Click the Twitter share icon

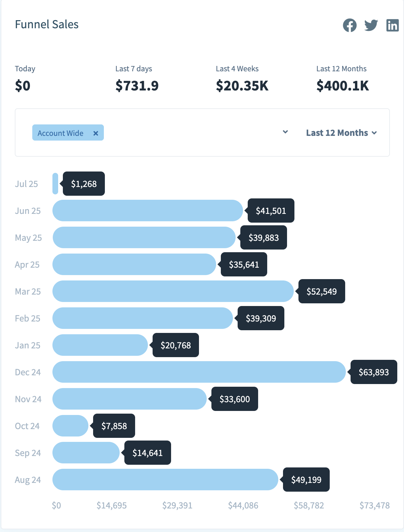click(371, 25)
